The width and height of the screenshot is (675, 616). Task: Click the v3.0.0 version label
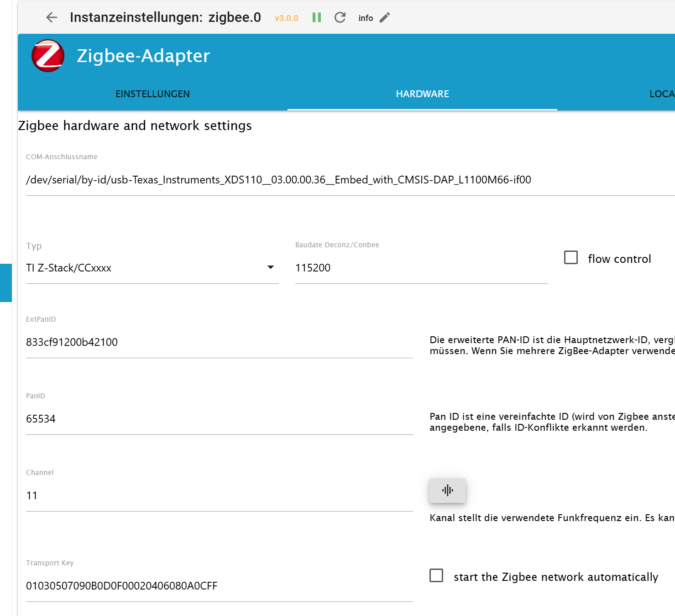[286, 18]
